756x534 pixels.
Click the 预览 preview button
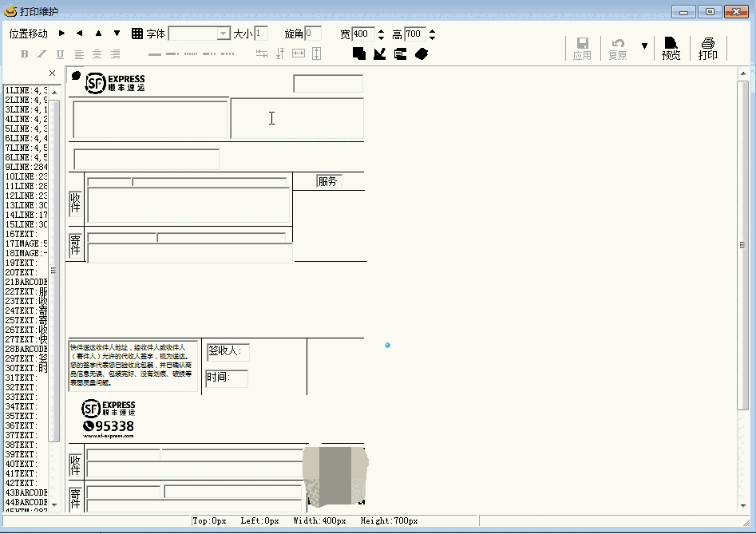coord(671,49)
